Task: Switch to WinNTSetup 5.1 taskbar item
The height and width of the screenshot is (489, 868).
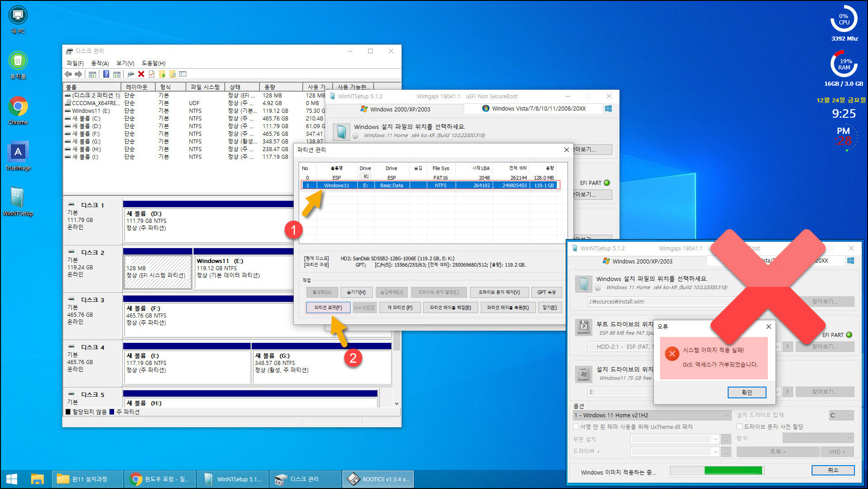Action: click(x=233, y=479)
